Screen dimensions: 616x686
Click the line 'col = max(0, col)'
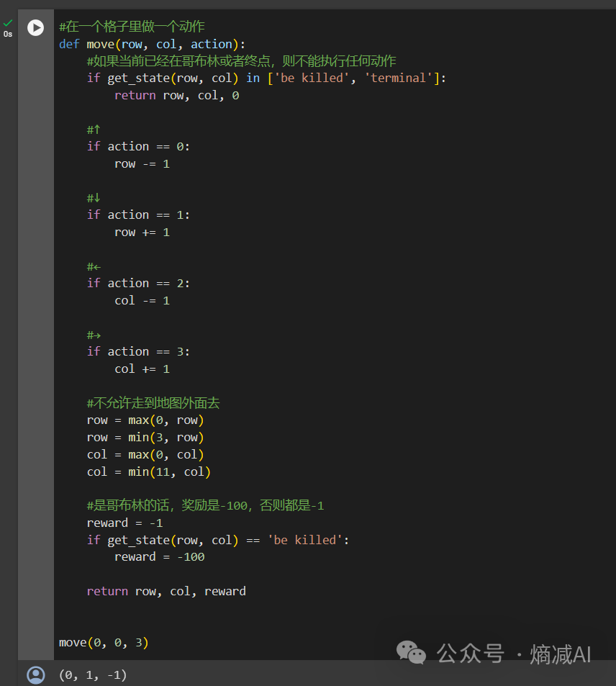click(x=145, y=454)
